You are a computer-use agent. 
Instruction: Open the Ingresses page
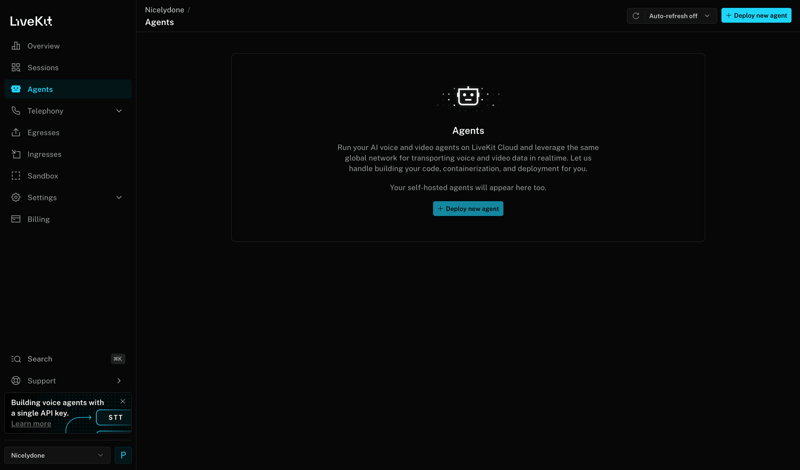[68, 154]
